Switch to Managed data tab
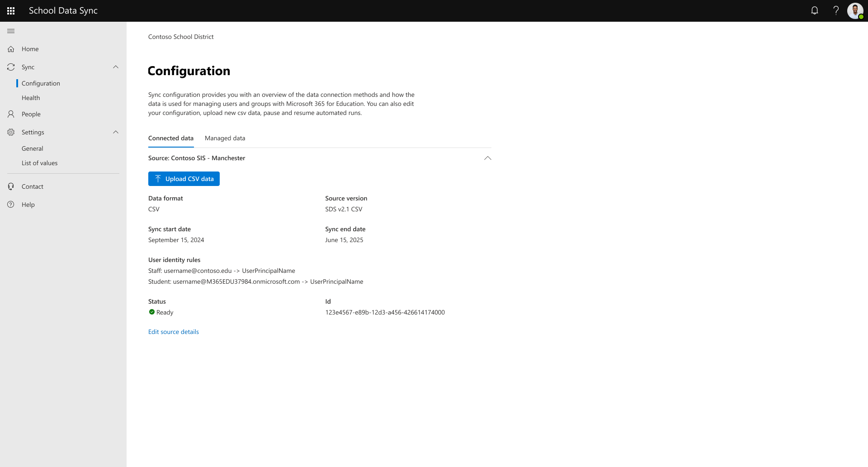Image resolution: width=868 pixels, height=467 pixels. click(225, 138)
